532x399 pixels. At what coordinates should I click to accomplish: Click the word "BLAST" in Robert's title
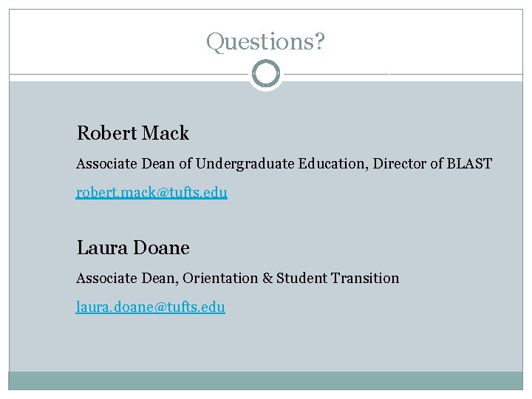click(x=469, y=163)
